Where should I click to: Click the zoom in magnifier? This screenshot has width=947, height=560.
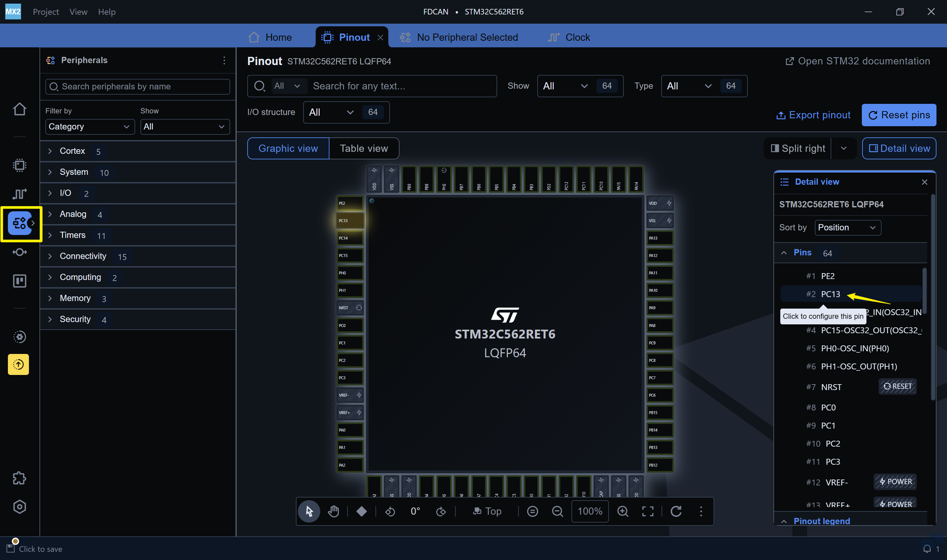coord(623,511)
